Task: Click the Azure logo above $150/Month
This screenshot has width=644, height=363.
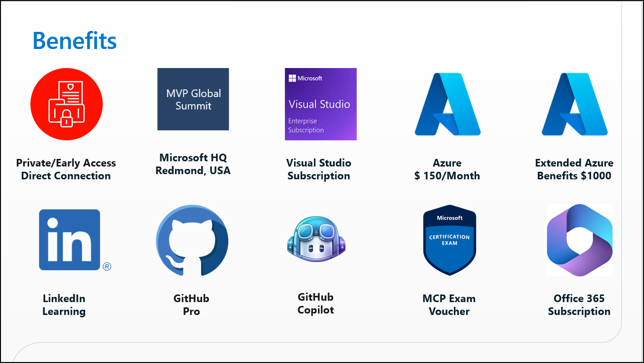Action: pyautogui.click(x=447, y=104)
